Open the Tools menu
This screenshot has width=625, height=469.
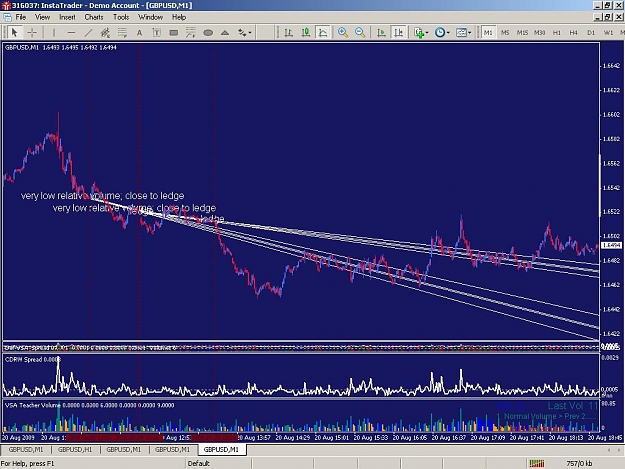coord(121,17)
